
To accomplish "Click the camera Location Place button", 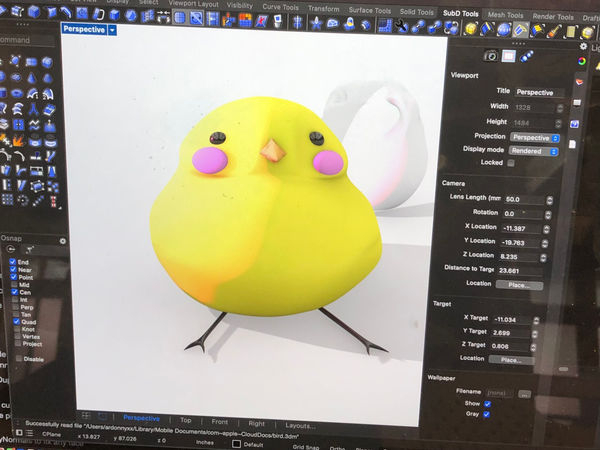I will coord(519,285).
